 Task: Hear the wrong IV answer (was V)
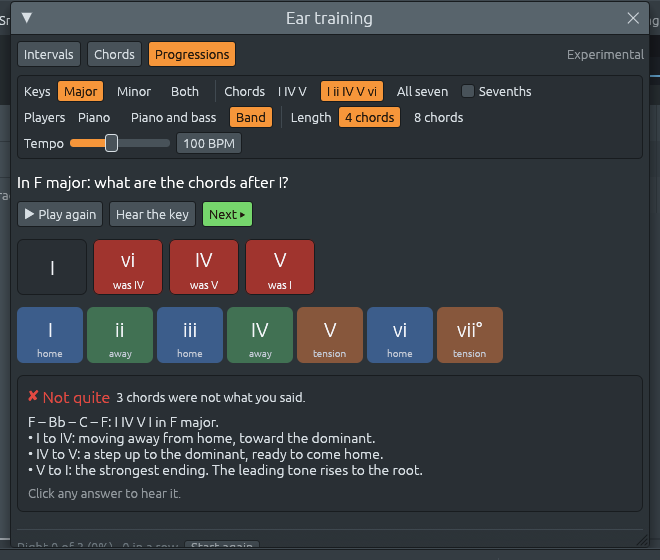click(204, 267)
